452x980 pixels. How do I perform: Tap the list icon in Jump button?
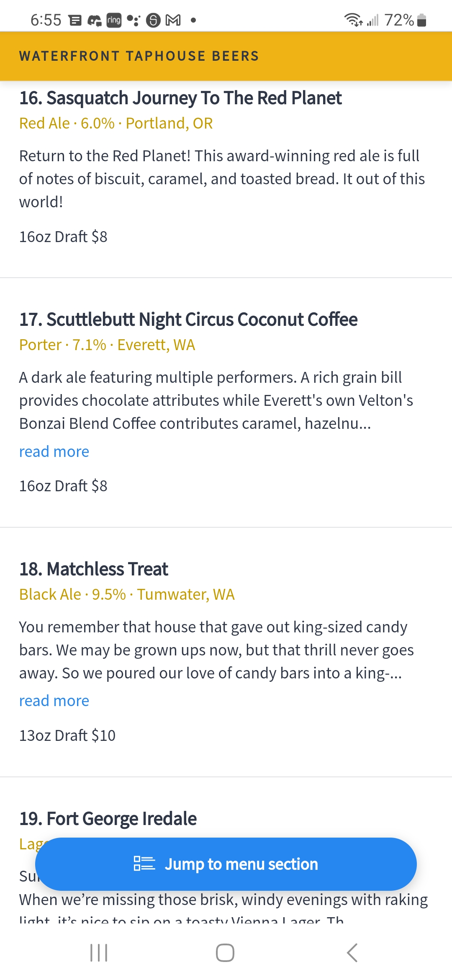click(144, 864)
